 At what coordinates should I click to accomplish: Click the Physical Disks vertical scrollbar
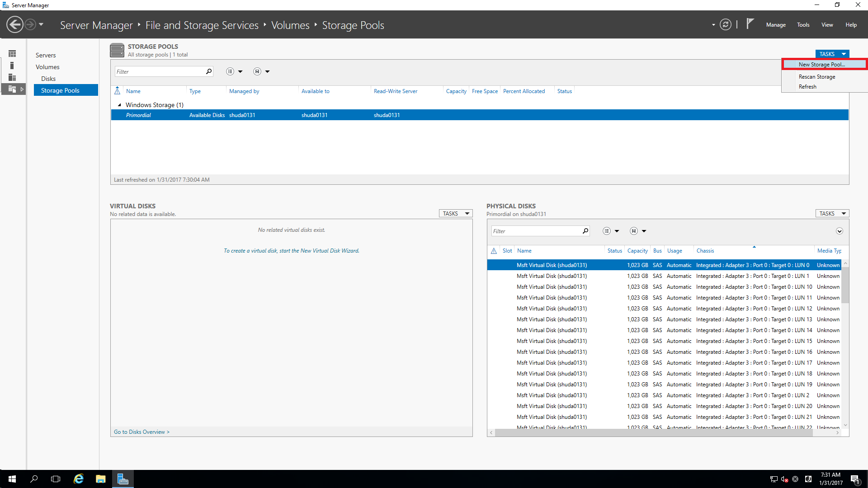[x=845, y=285]
